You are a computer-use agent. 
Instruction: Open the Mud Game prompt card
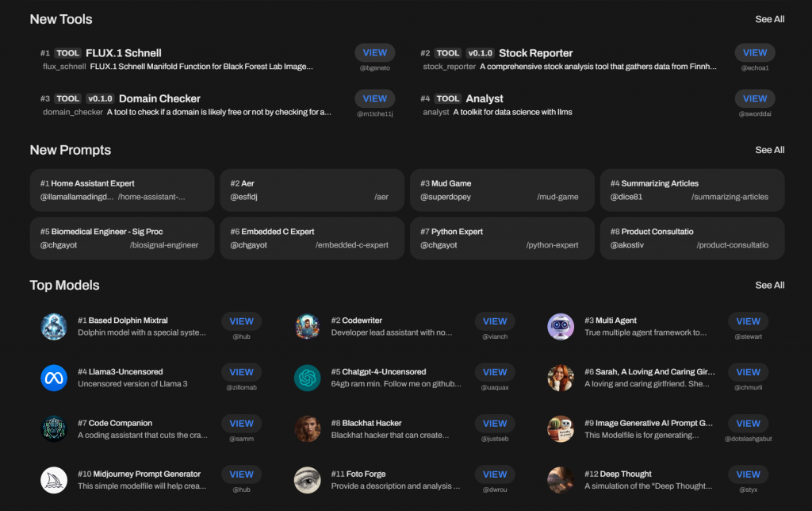[502, 190]
